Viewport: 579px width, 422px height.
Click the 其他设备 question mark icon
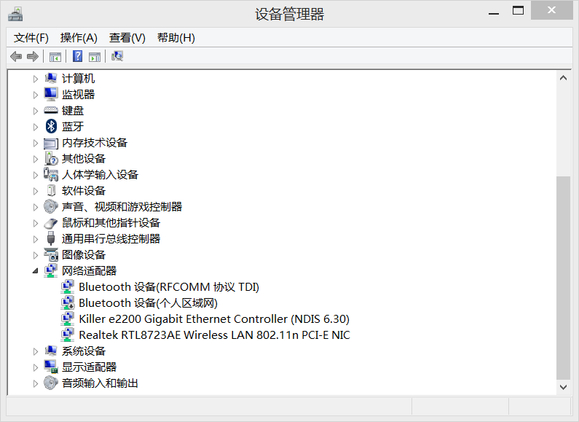(x=51, y=158)
